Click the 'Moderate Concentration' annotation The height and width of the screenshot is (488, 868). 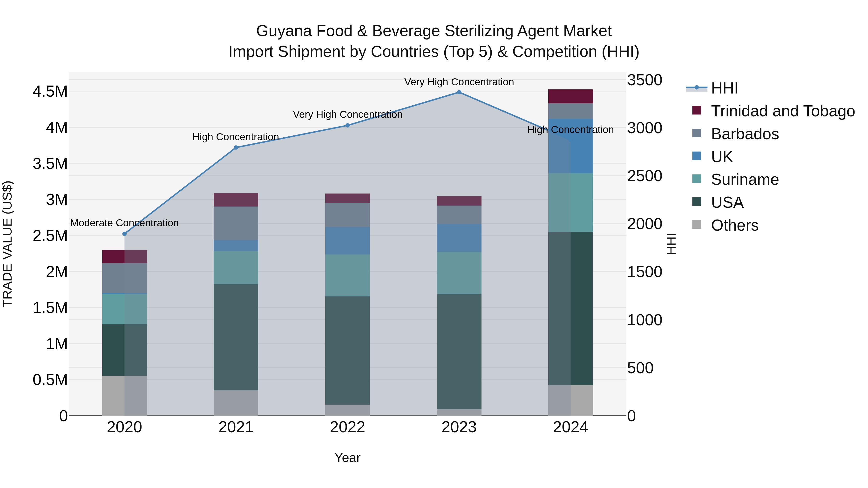[124, 223]
